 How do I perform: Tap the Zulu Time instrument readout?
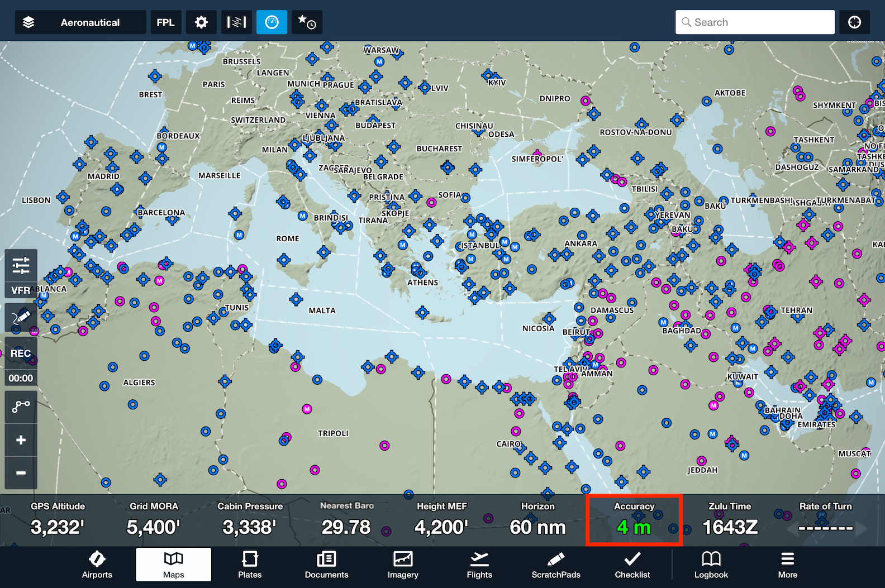pyautogui.click(x=730, y=520)
